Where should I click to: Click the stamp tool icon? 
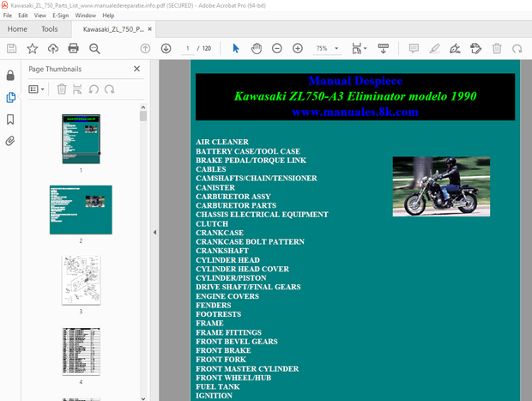click(475, 49)
